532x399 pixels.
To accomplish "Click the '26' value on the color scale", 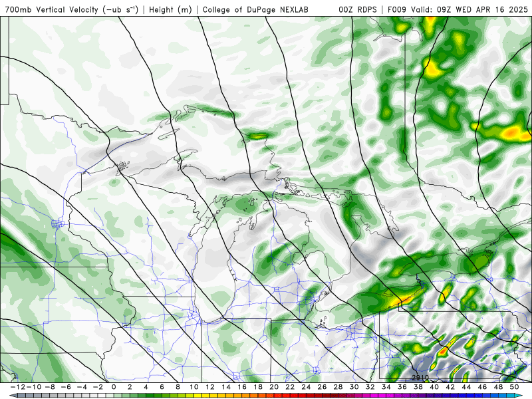I will coord(322,387).
